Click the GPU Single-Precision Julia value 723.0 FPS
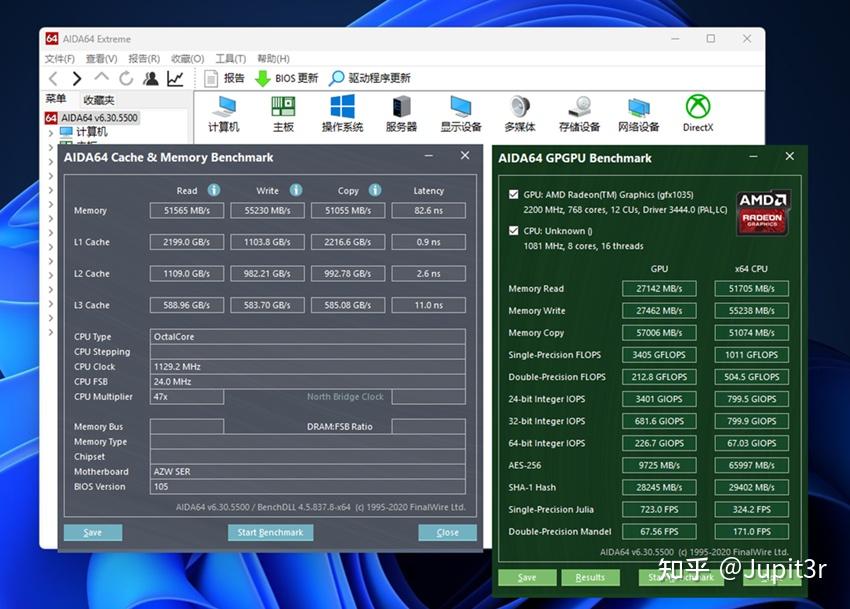850x609 pixels. (x=659, y=510)
